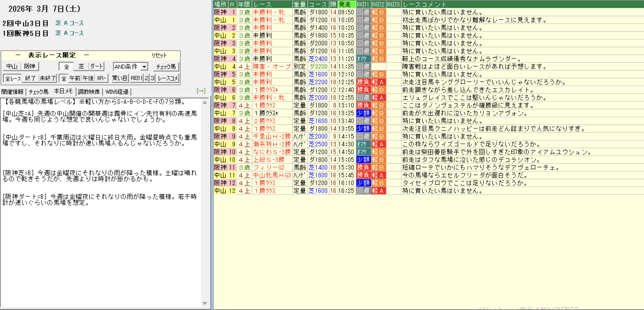Screen dimensions: 644x310
Task: Click the green [→] panel expand icon
Action: click(x=201, y=91)
